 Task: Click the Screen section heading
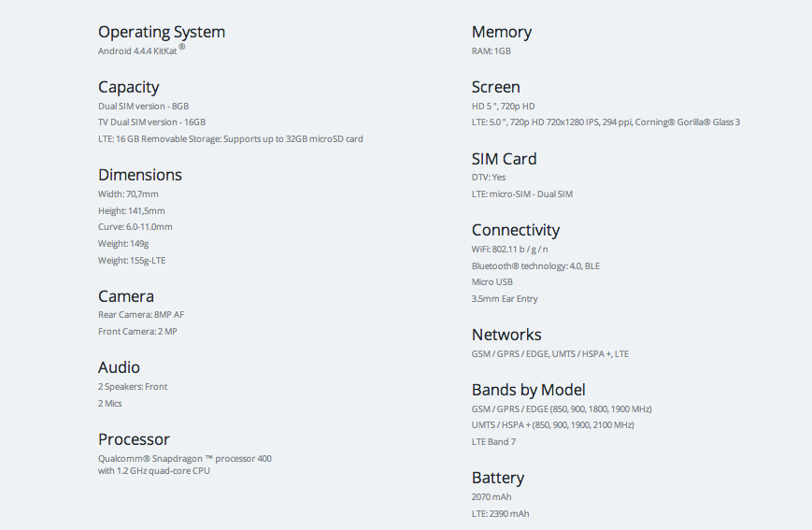495,87
